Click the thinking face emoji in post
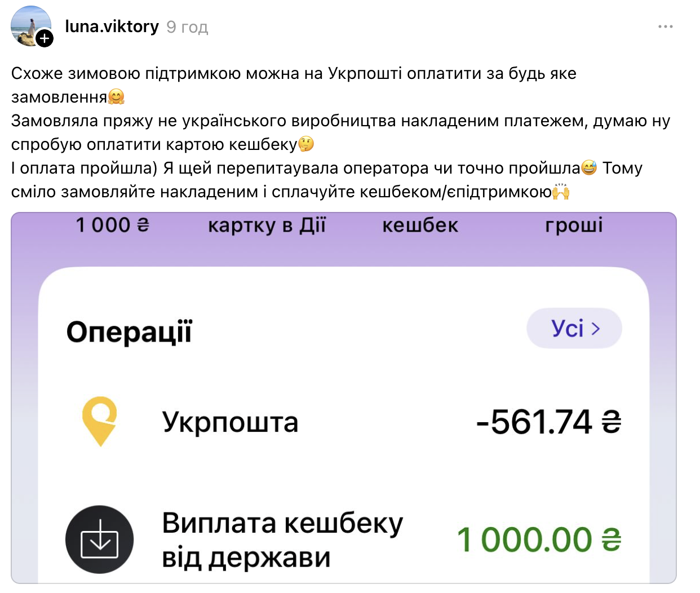700x593 pixels. click(x=306, y=144)
